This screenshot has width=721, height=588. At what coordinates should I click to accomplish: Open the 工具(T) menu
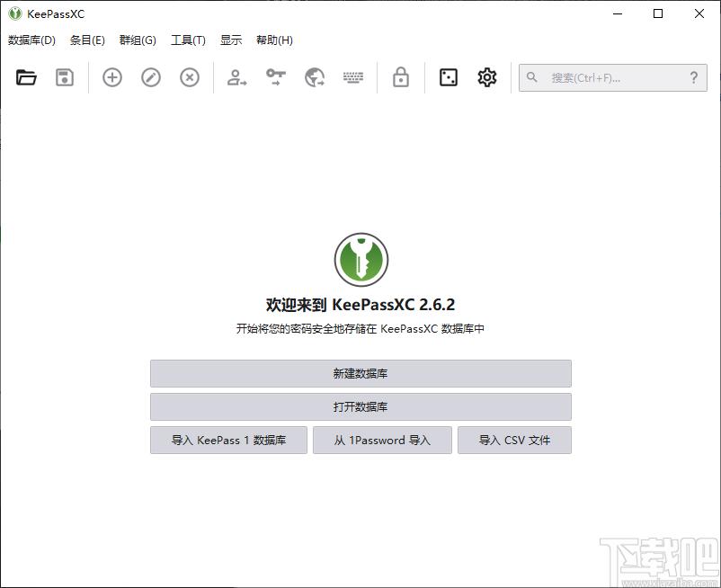(188, 40)
